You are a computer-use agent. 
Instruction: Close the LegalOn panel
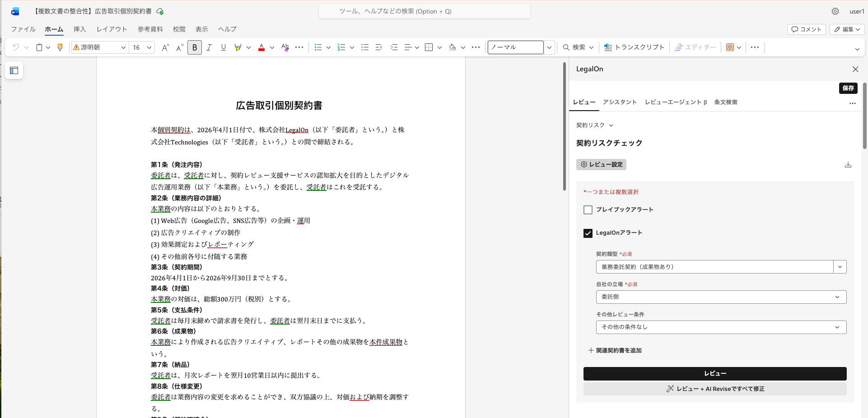(x=855, y=69)
